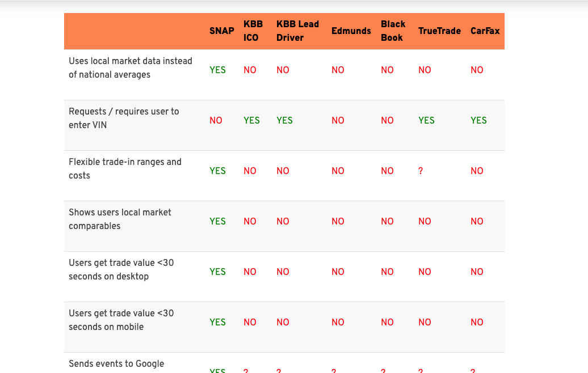Select the "Requests / requires user to enter VIN" label
This screenshot has height=373, width=588.
[124, 118]
